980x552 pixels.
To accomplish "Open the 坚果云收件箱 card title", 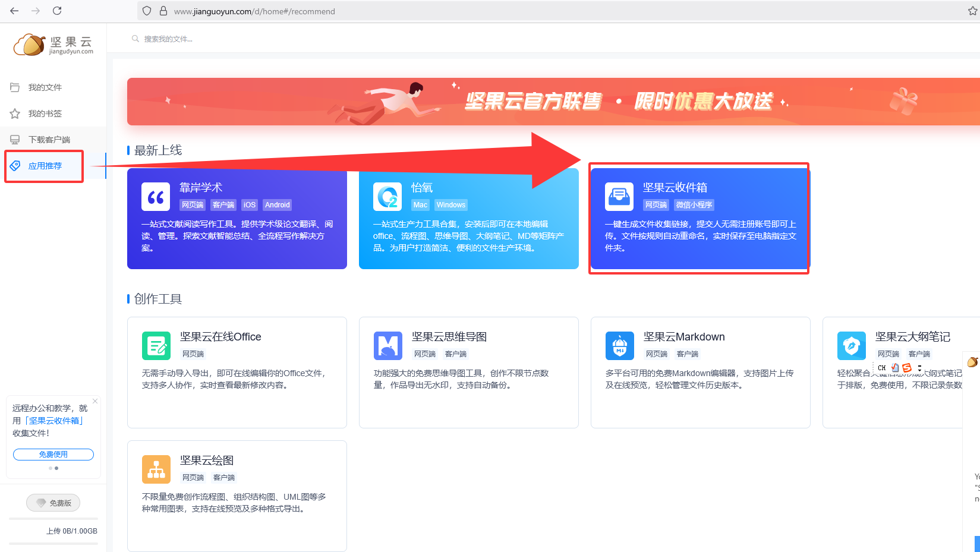I will (675, 188).
